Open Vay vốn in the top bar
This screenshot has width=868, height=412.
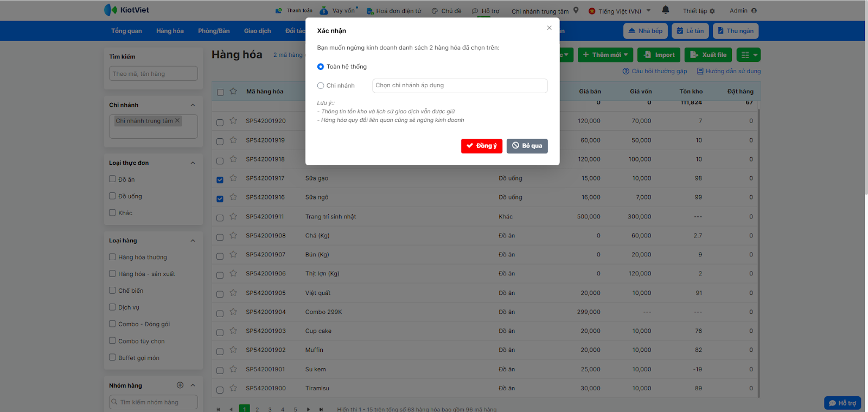[x=339, y=10]
